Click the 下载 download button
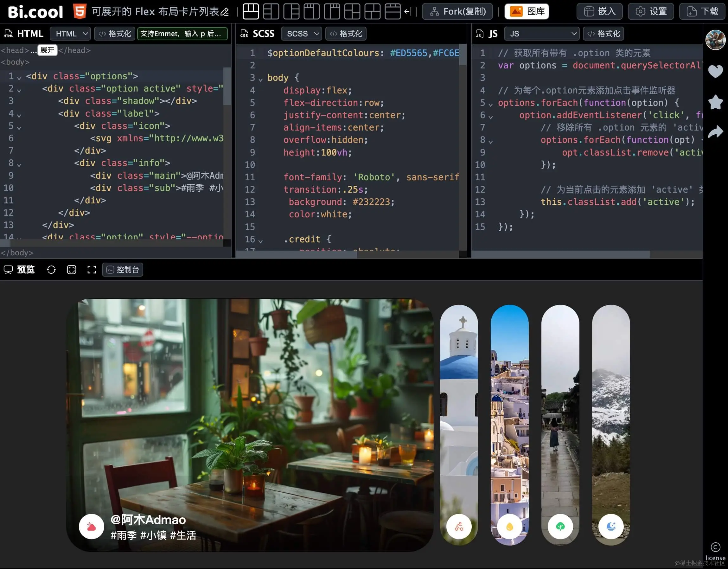Viewport: 728px width, 569px height. (703, 11)
